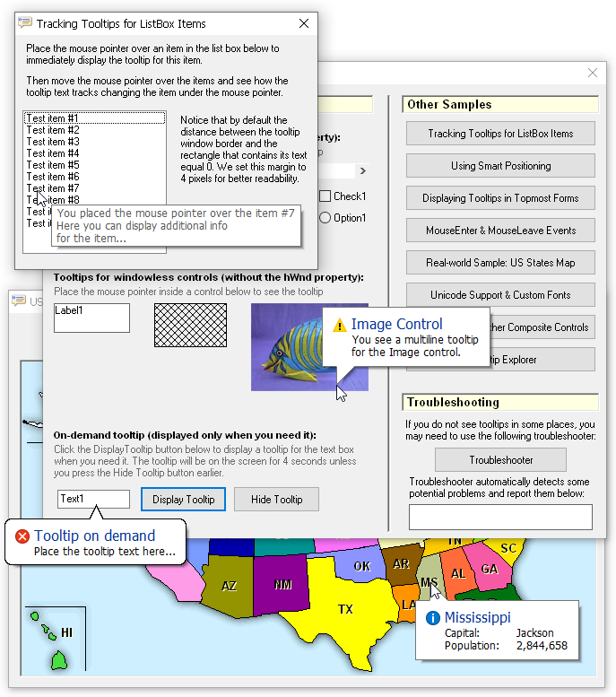Select Test item #6 in list box
The width and height of the screenshot is (616, 697).
pos(94,177)
